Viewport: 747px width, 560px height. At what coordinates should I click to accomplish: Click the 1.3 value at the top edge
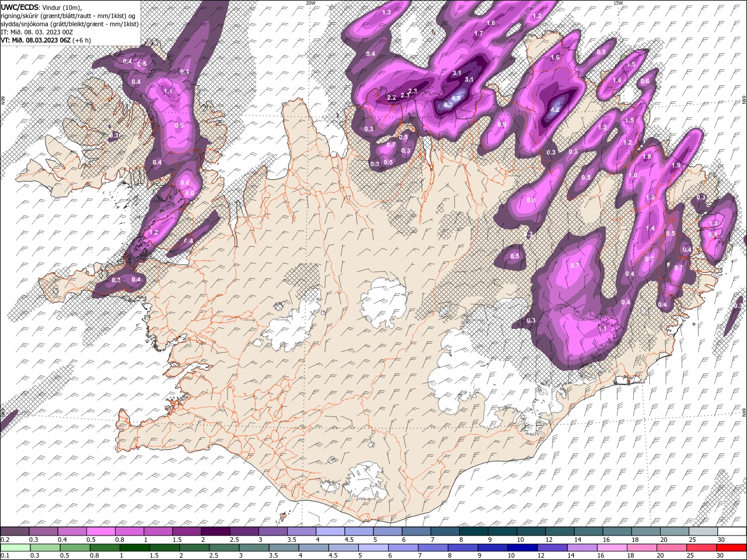[386, 12]
